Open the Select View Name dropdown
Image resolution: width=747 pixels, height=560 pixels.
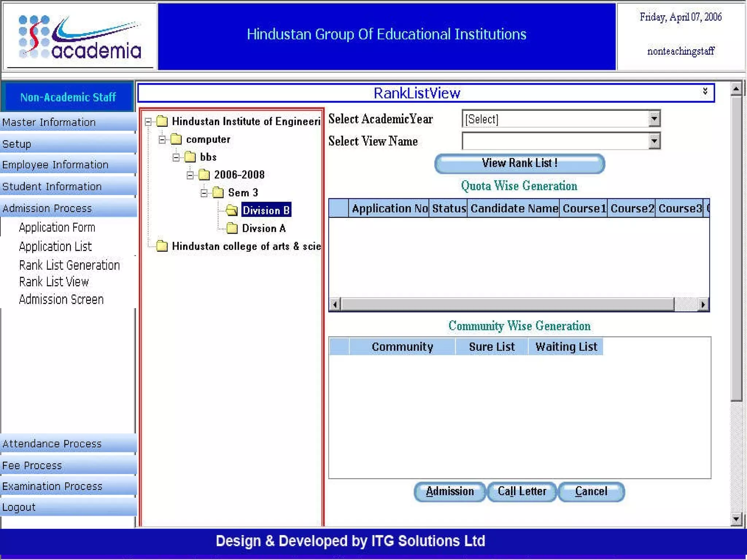click(x=654, y=141)
